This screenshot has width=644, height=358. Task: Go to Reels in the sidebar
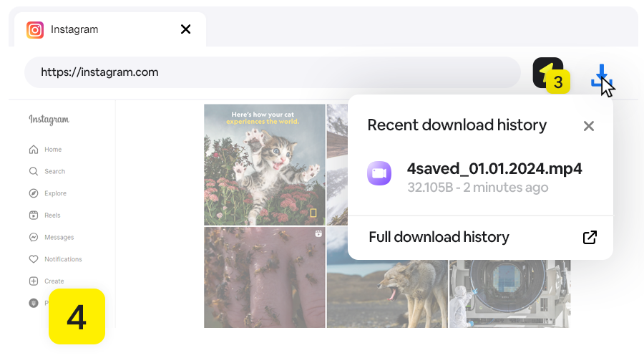pyautogui.click(x=34, y=216)
